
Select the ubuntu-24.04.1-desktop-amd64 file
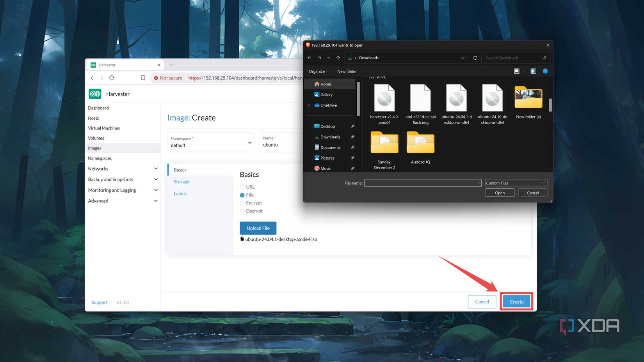click(x=456, y=104)
